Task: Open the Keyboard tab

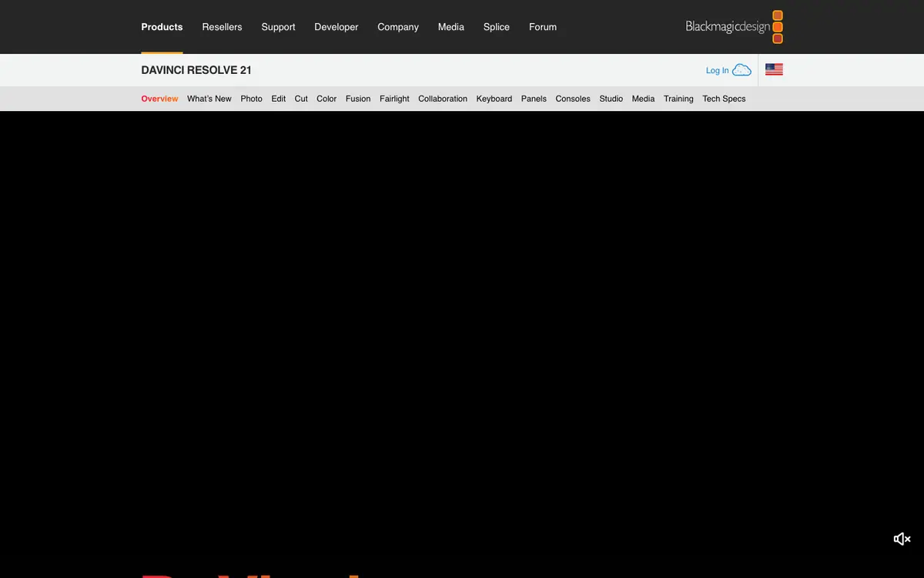Action: tap(494, 99)
